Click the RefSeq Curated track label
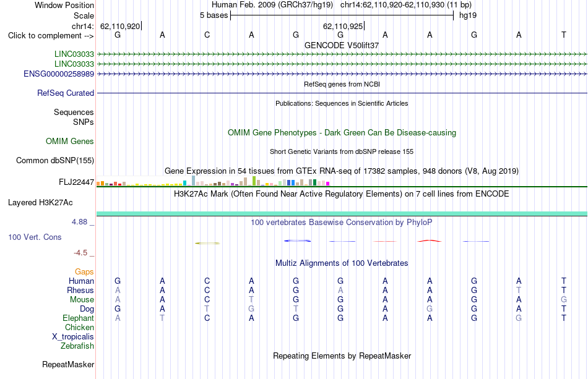This screenshot has height=379, width=588. click(x=66, y=93)
